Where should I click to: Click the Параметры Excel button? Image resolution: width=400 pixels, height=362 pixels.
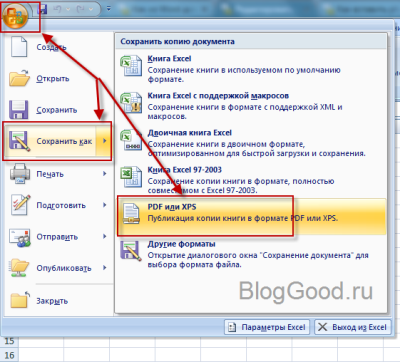pyautogui.click(x=267, y=327)
